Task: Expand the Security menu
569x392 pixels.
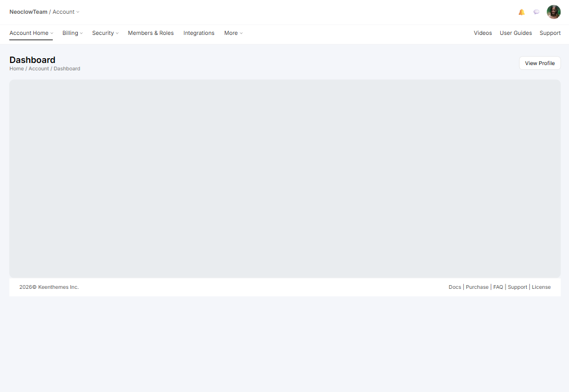Action: [x=105, y=33]
